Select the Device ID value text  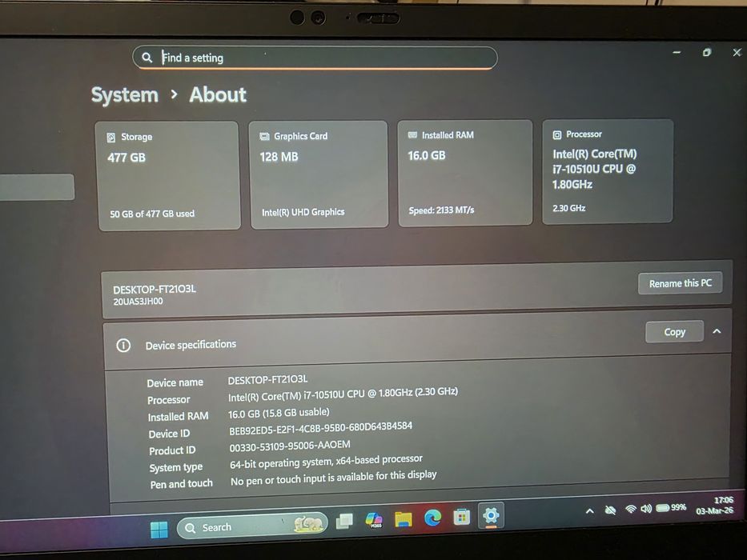click(x=320, y=428)
